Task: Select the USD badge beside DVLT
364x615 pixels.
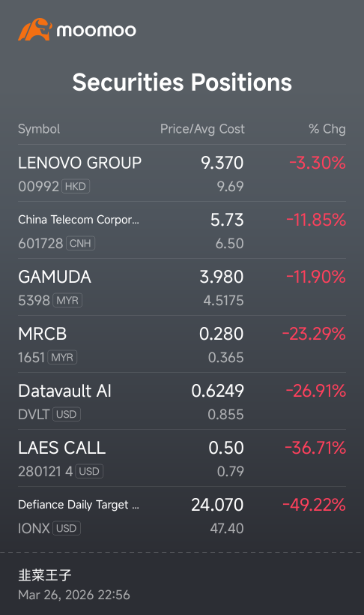Action: pyautogui.click(x=66, y=414)
